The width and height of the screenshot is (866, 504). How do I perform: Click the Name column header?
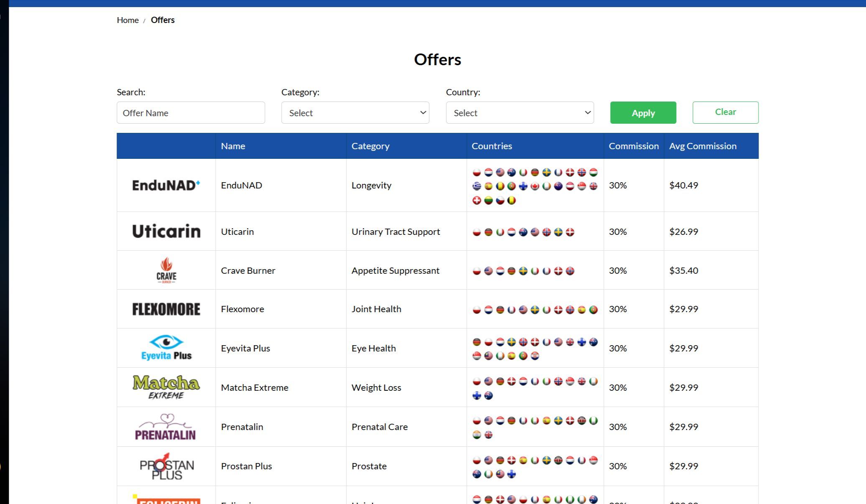[x=233, y=146]
